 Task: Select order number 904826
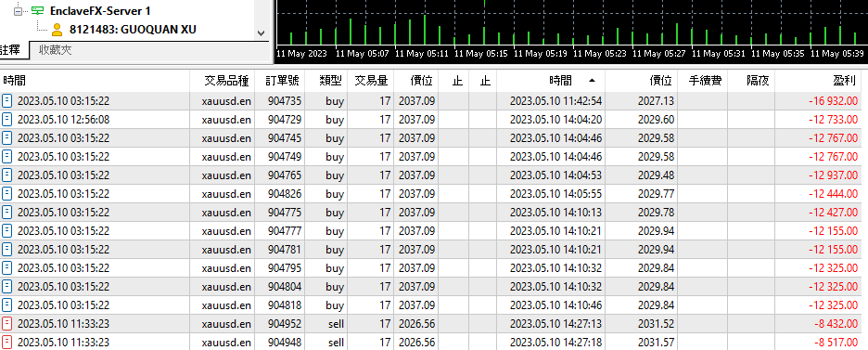point(285,194)
